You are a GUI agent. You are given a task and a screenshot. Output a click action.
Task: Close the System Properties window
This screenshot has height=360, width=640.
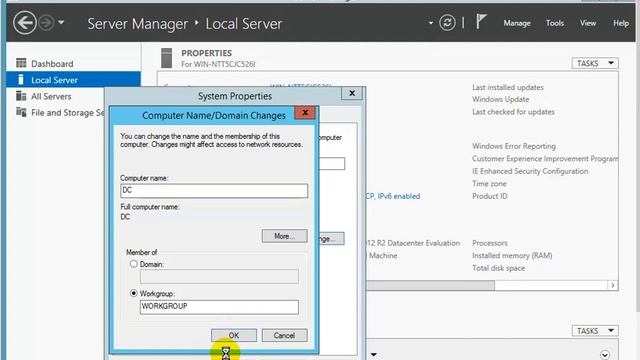pos(352,93)
